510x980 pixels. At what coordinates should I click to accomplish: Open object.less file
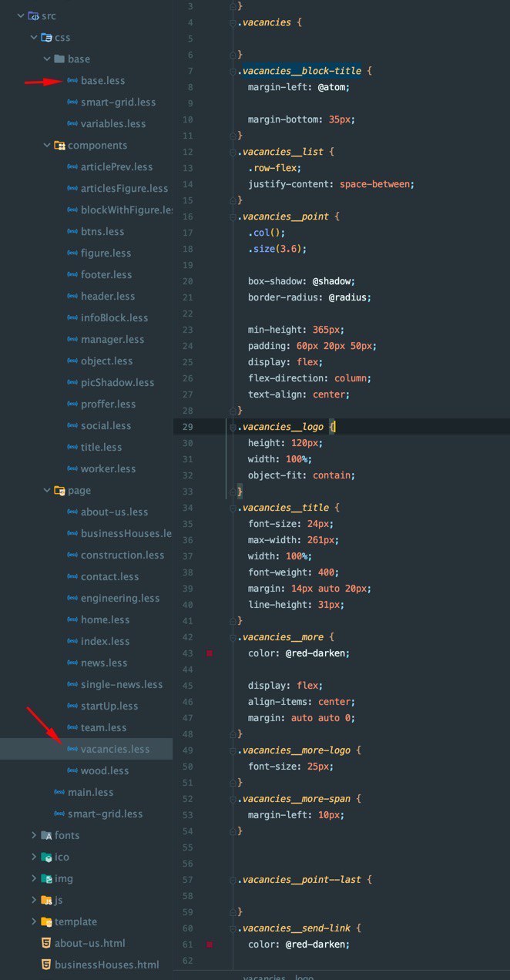[x=107, y=361]
